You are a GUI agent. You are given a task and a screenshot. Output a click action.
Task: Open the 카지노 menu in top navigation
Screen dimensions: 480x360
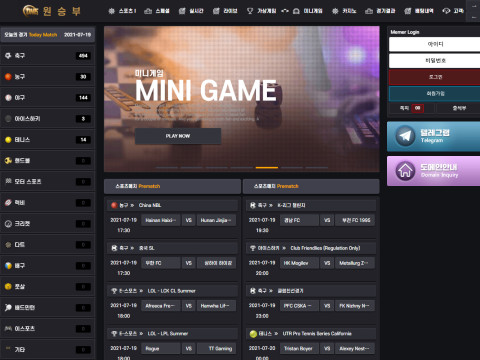pos(344,11)
